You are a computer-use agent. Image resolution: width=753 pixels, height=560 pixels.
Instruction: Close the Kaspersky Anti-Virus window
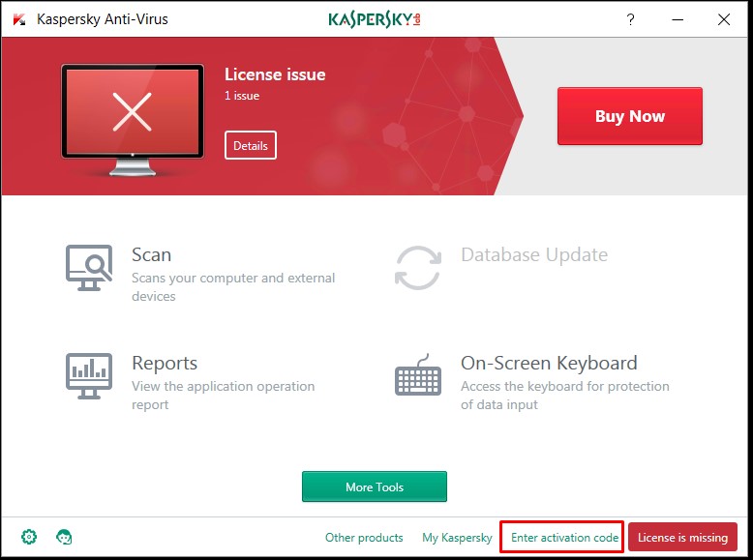pyautogui.click(x=724, y=19)
